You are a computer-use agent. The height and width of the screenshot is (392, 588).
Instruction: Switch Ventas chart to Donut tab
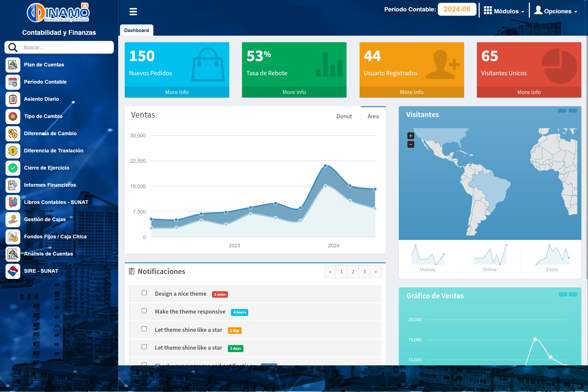344,116
